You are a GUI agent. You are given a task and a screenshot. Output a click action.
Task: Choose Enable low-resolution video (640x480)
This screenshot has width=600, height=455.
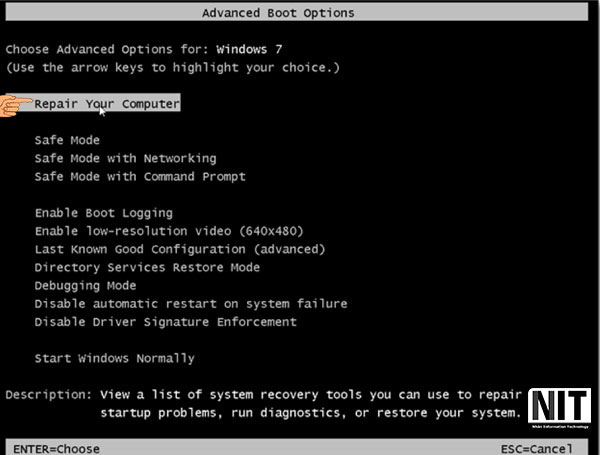[x=169, y=231]
